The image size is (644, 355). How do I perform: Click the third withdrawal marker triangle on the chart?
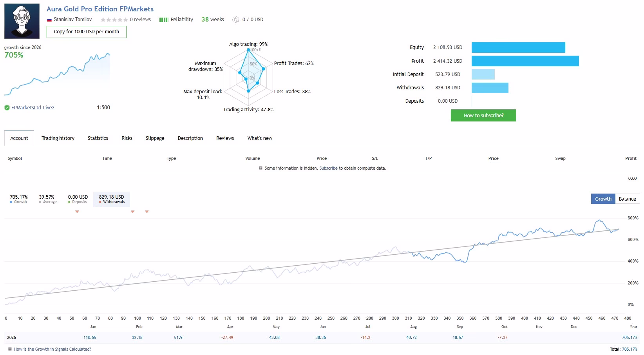click(147, 212)
